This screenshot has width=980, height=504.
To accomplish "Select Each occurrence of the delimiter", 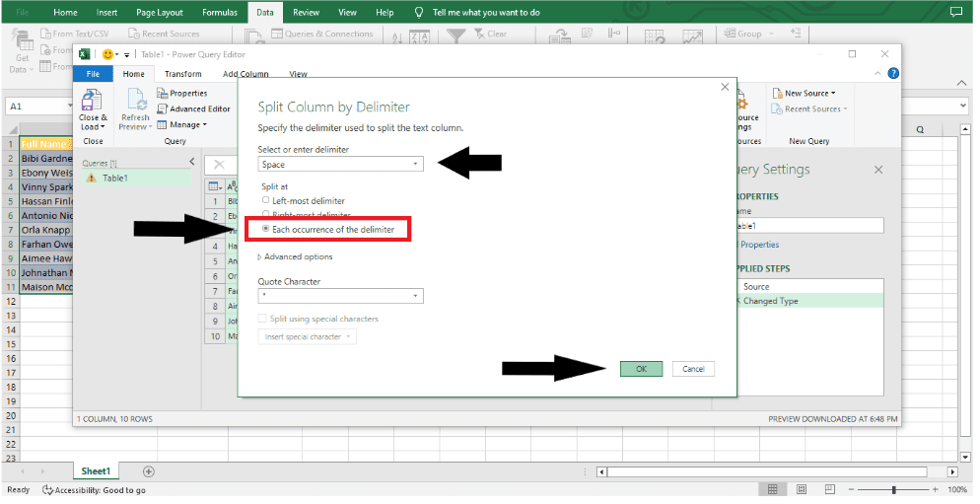I will pos(265,229).
